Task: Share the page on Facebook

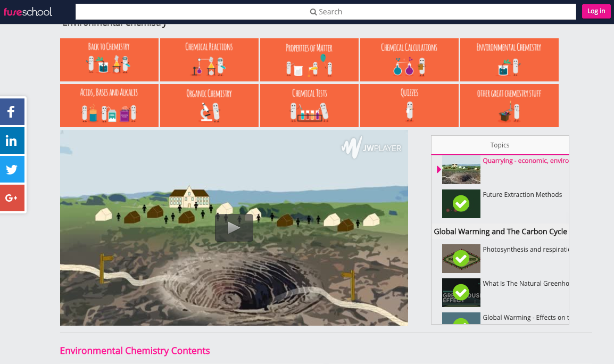Action: [12, 112]
